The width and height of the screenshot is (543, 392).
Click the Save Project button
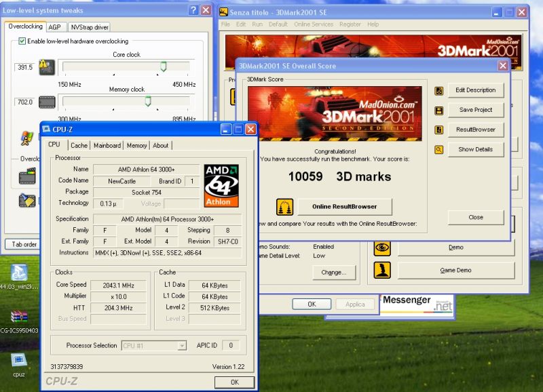[476, 110]
